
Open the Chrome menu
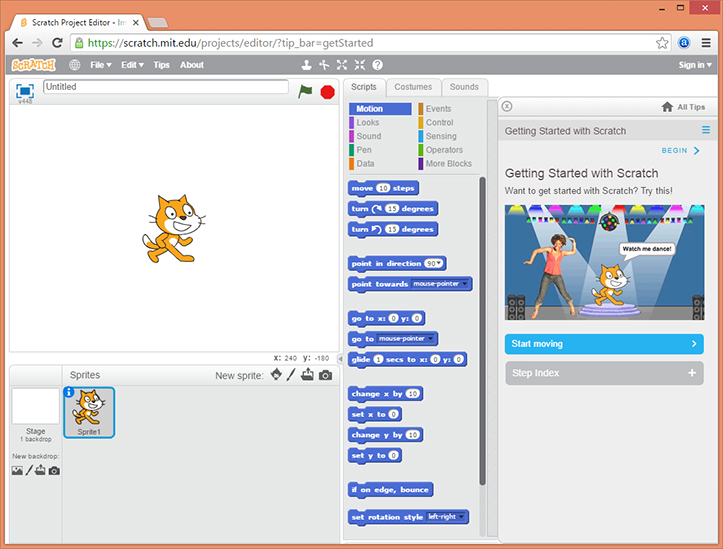(706, 43)
